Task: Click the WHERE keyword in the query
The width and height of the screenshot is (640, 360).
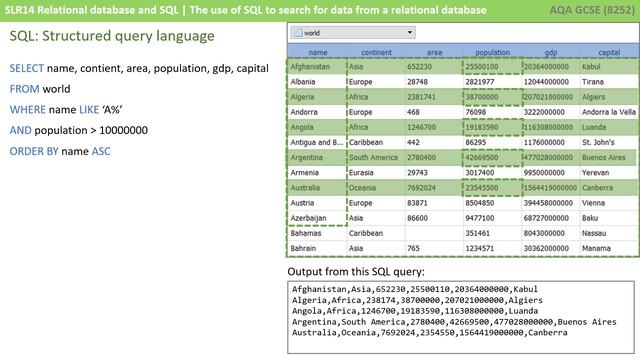Action: pyautogui.click(x=27, y=110)
